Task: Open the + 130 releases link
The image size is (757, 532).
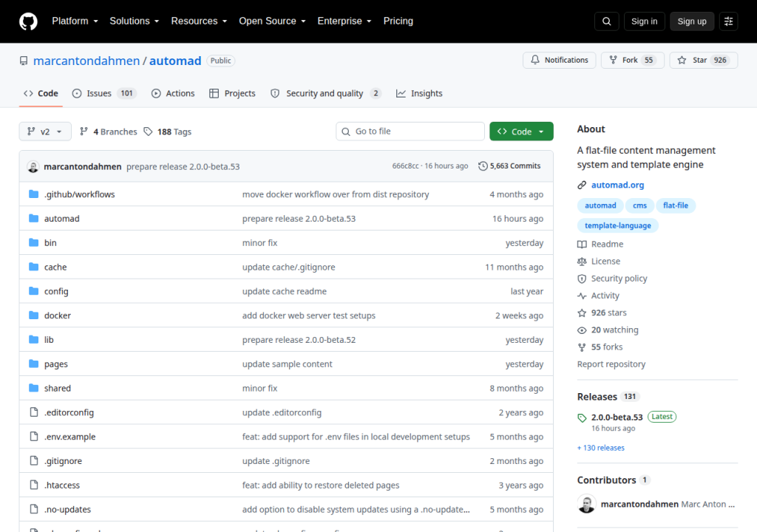Action: point(600,448)
